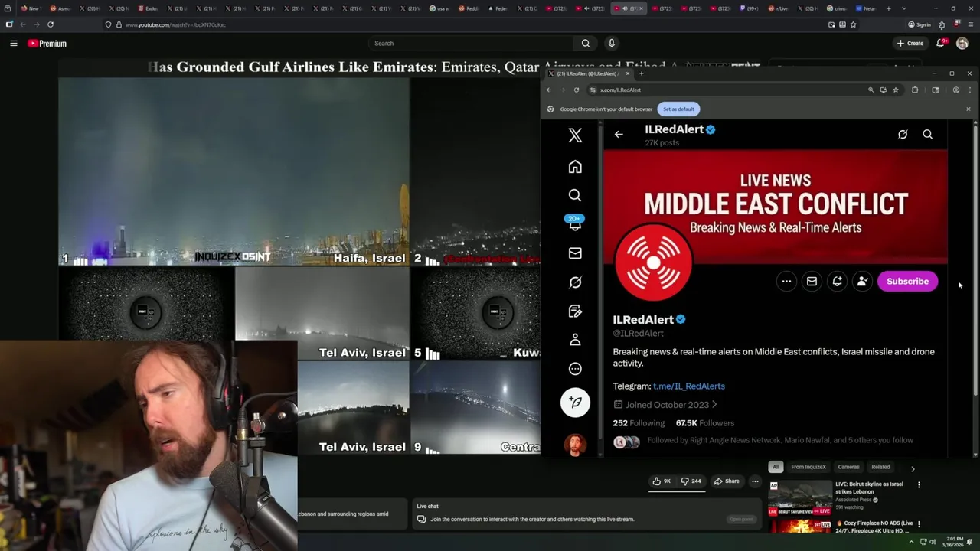980x551 pixels.
Task: Open Beirut skyline live video thumbnail
Action: 800,497
